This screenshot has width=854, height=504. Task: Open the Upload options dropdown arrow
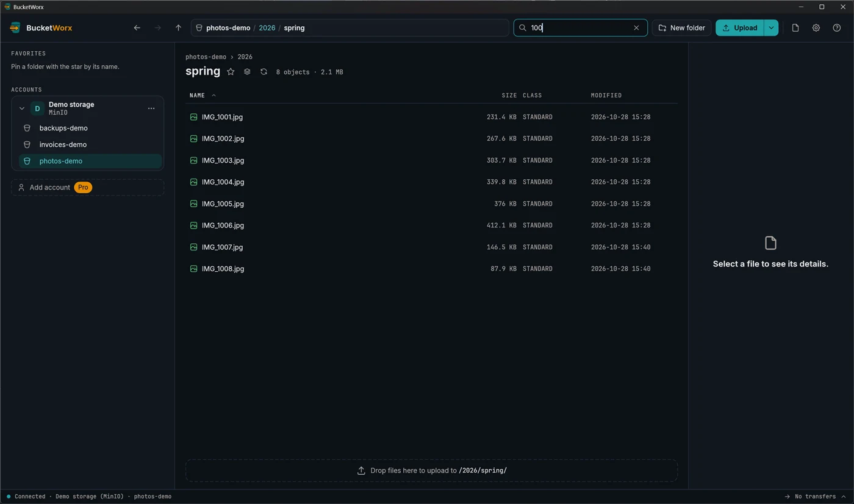coord(771,28)
